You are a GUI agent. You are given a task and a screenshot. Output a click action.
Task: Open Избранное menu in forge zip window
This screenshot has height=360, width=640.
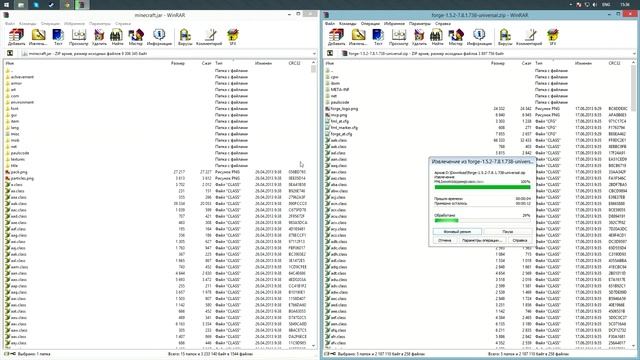coord(394,24)
